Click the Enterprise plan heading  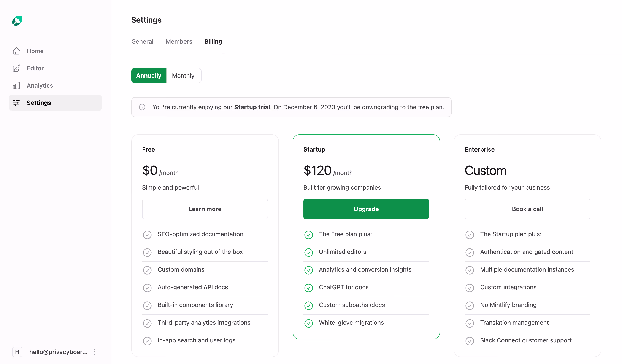pyautogui.click(x=479, y=149)
